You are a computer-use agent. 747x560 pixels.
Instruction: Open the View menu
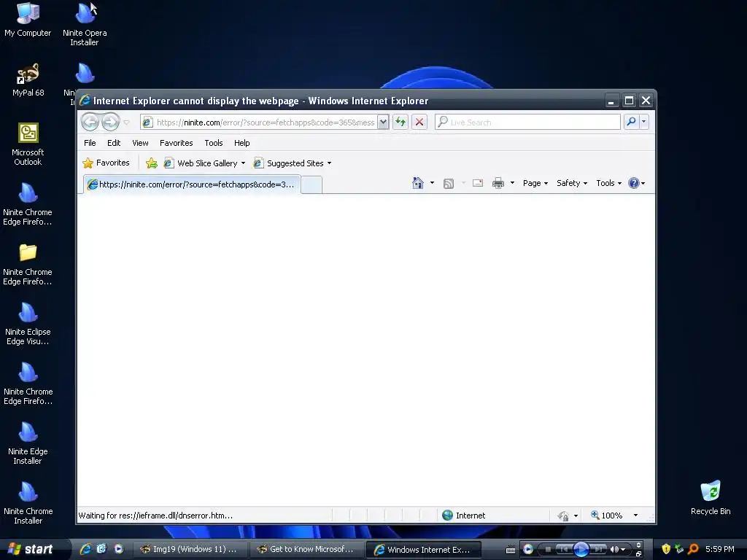(x=140, y=143)
